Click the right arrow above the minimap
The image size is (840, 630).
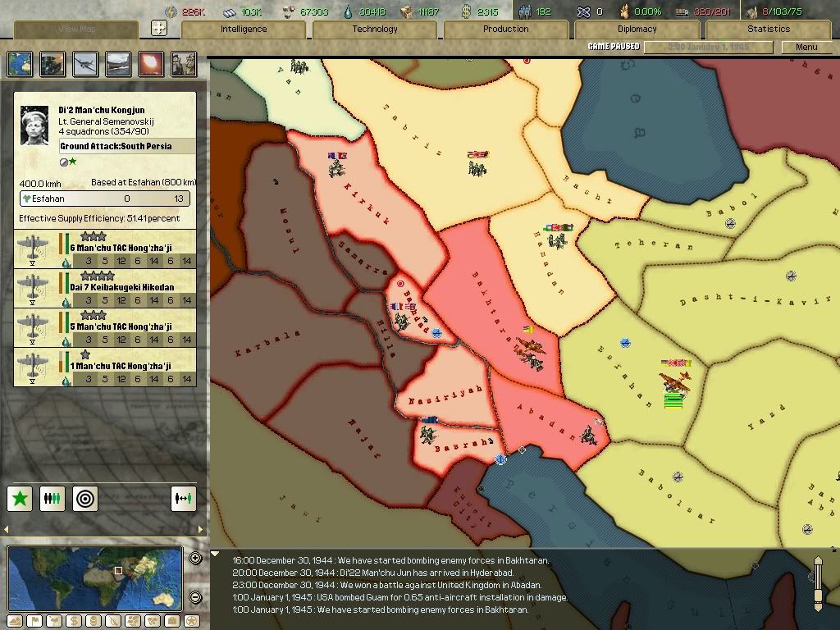coord(201,530)
